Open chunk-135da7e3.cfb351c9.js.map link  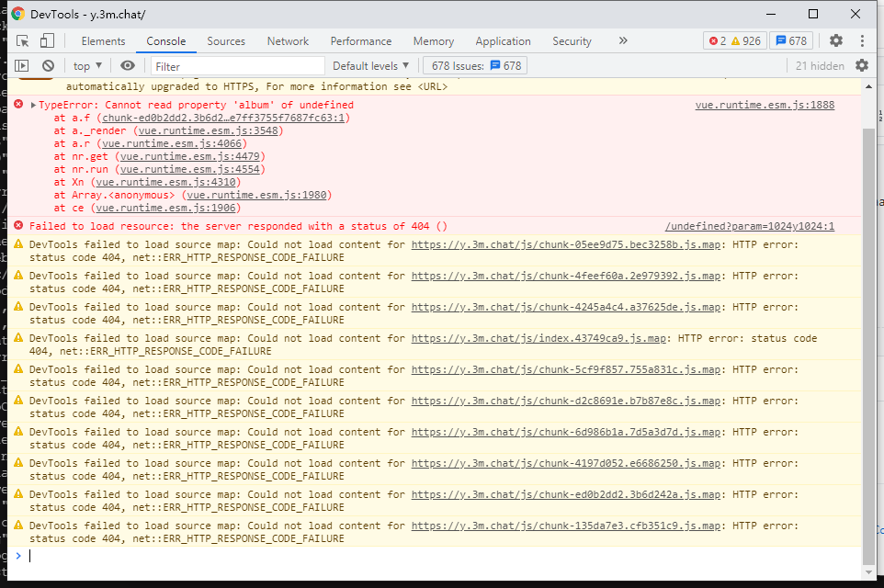(x=566, y=526)
